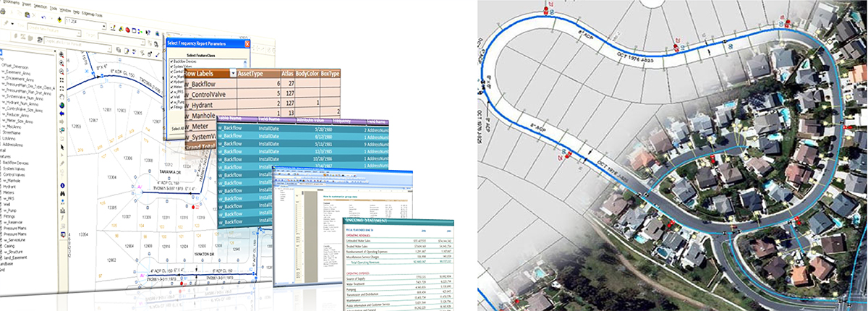Viewport: 868px width, 311px height.
Task: Click the AssetType column header
Action: pyautogui.click(x=258, y=74)
